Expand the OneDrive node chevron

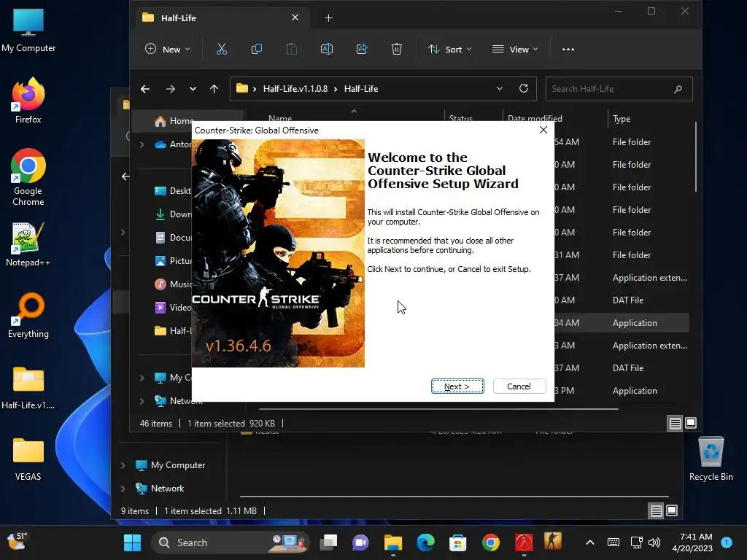142,144
